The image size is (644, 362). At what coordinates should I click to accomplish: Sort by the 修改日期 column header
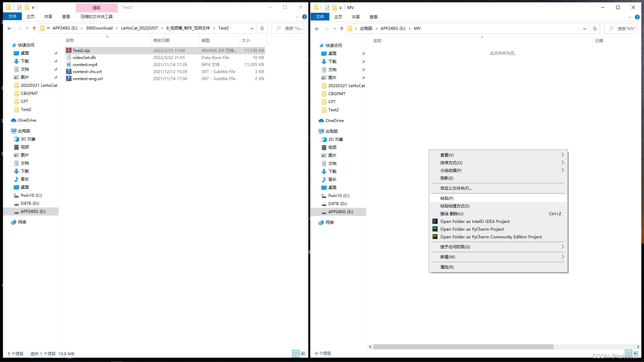(161, 40)
